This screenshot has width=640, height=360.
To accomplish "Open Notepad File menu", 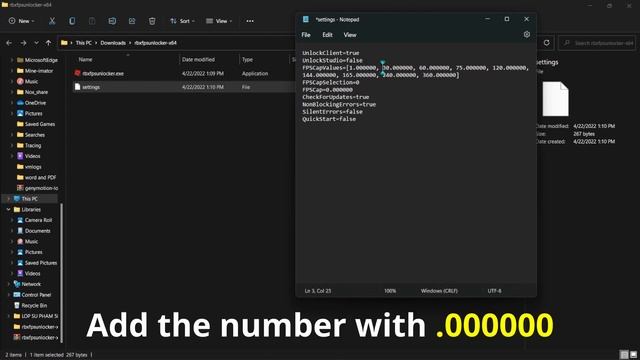I will tap(306, 35).
